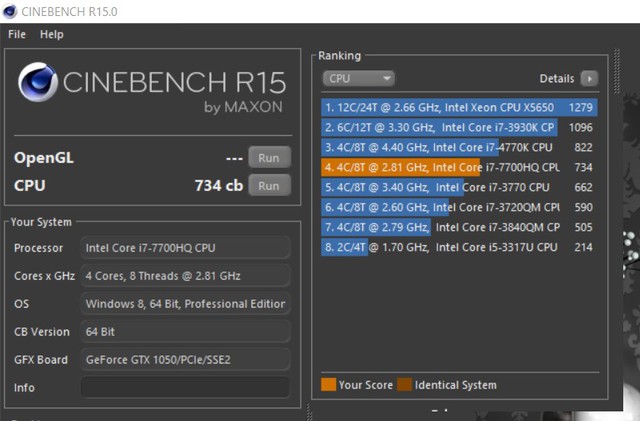Image resolution: width=640 pixels, height=421 pixels.
Task: Open the File menu
Action: pyautogui.click(x=17, y=34)
